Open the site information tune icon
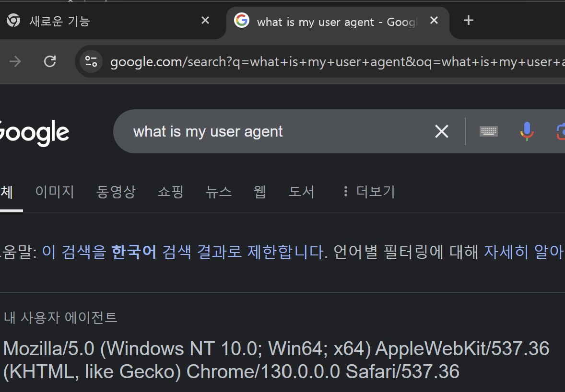 tap(91, 61)
